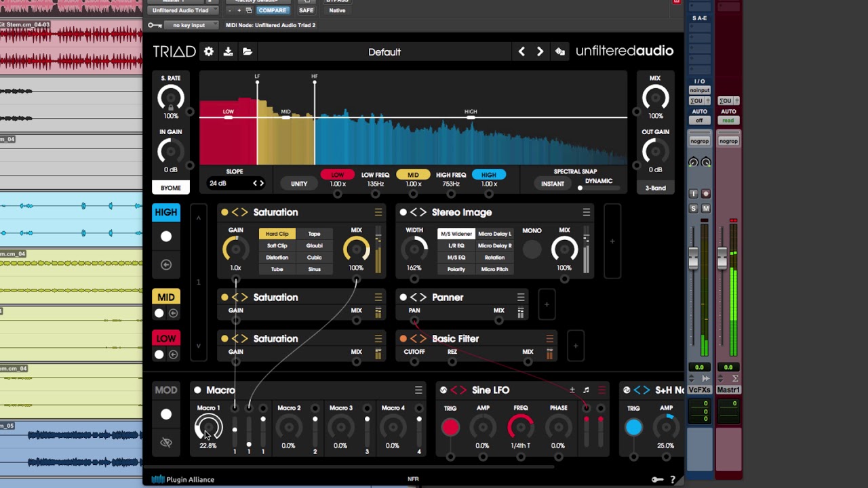The width and height of the screenshot is (868, 488).
Task: Swap the Sine LFO module type arrows
Action: click(x=458, y=390)
